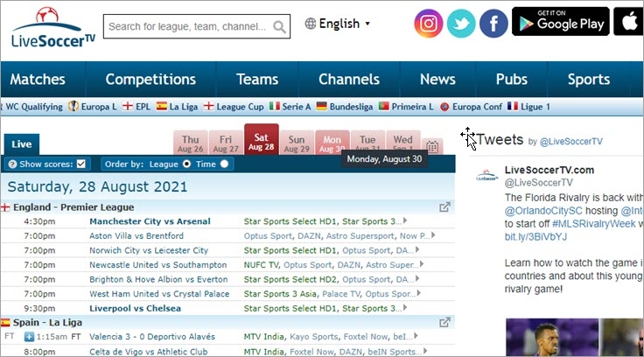Select the League order radio button
The width and height of the screenshot is (644, 357).
tap(185, 164)
